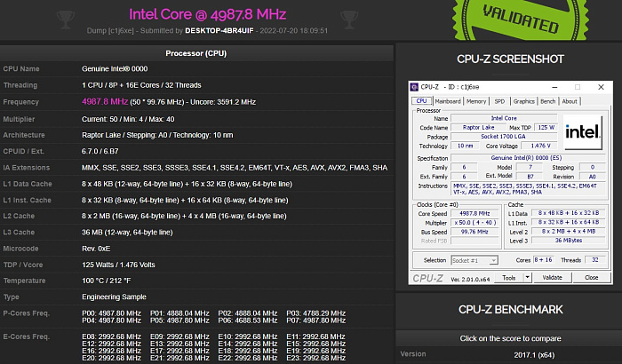Click the Microcode value Rev. 0xE
The height and width of the screenshot is (364, 622).
[x=96, y=249]
